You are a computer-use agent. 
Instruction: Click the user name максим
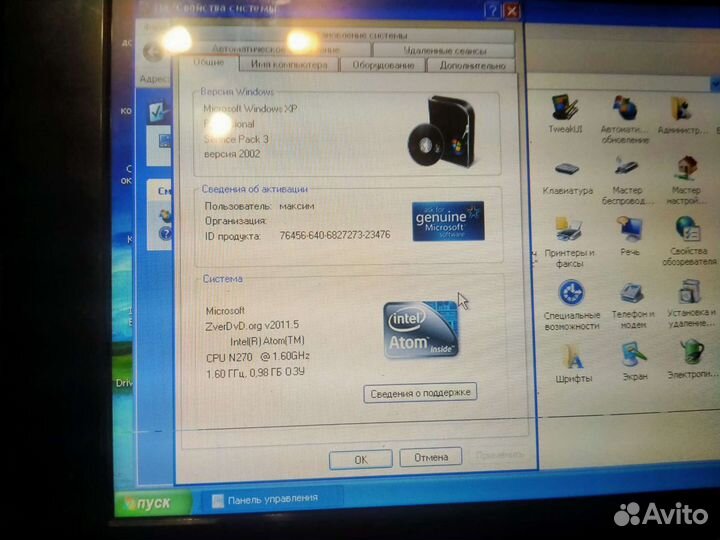point(297,206)
